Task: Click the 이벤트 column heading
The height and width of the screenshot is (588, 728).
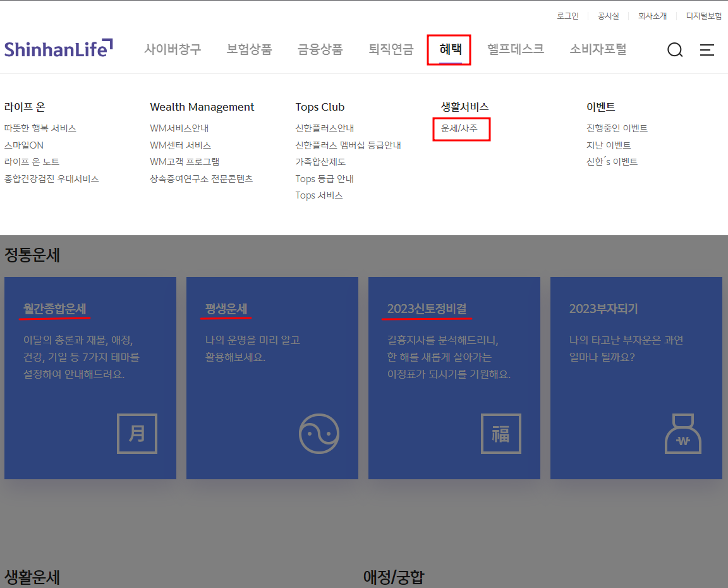Action: pyautogui.click(x=601, y=107)
